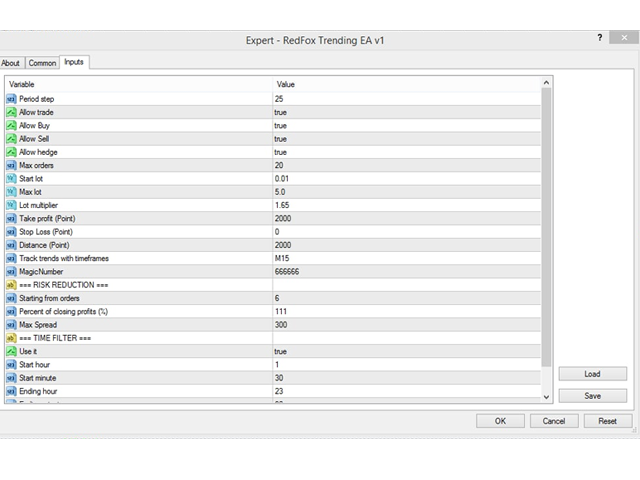This screenshot has height=480, width=640.
Task: Click the Cancel button
Action: coord(554,421)
